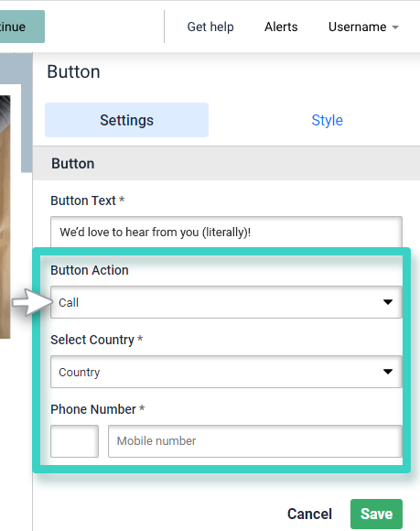Click into the Button Text input field

click(x=226, y=233)
